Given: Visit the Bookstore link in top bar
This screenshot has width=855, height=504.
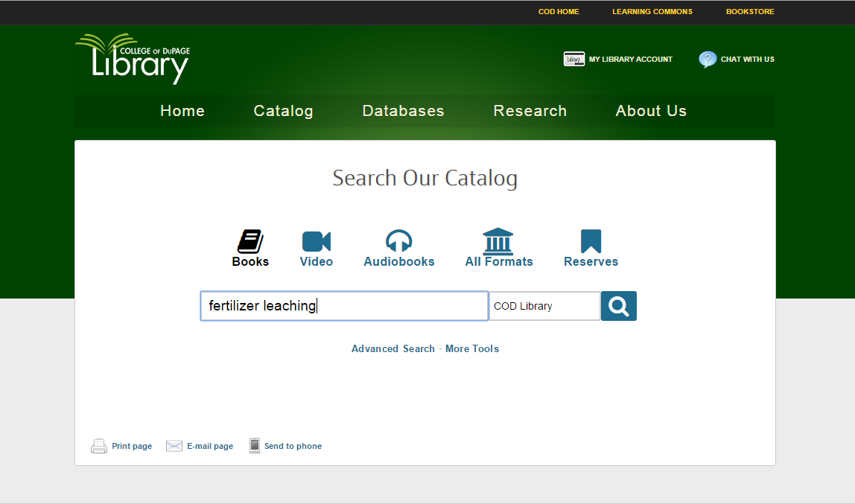Looking at the screenshot, I should coord(750,12).
